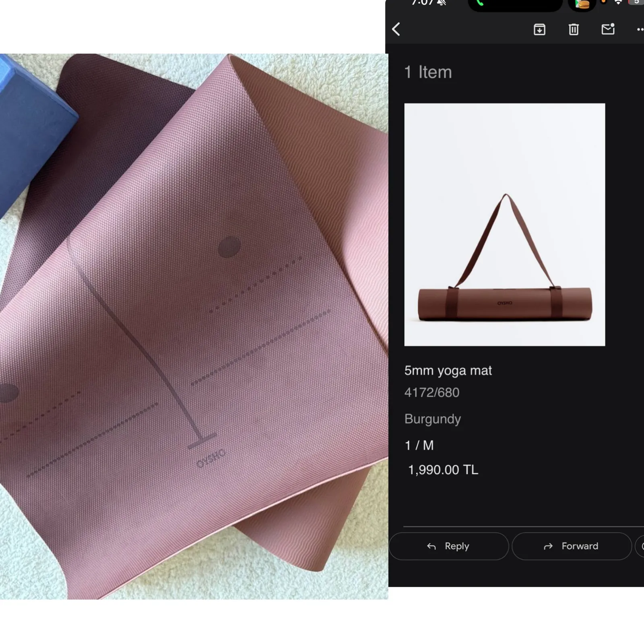Mark the email as unread using the envelope icon

[x=608, y=29]
